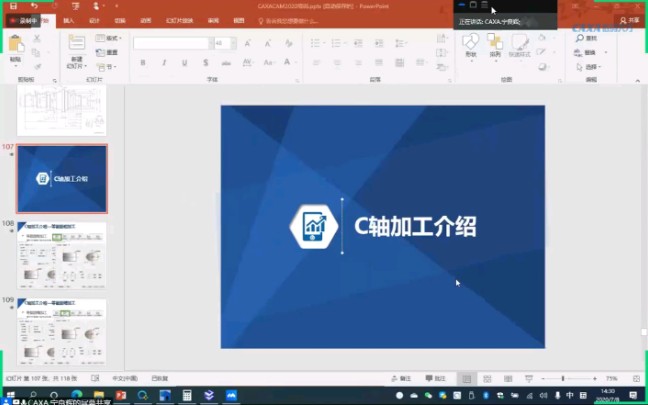Click the Copy icon under the scissors
Image resolution: width=648 pixels, height=405 pixels.
tap(36, 52)
